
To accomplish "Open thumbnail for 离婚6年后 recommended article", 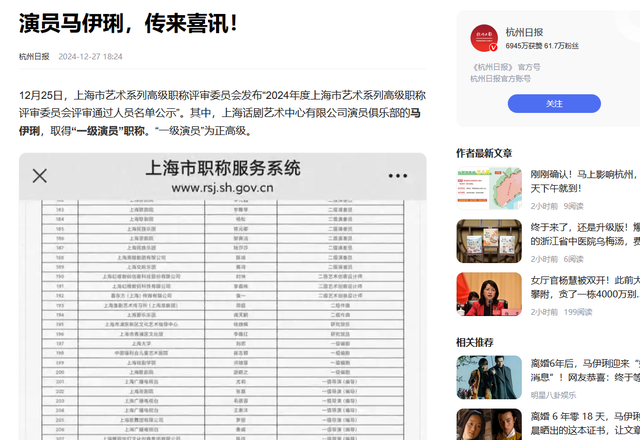I will coord(489,377).
